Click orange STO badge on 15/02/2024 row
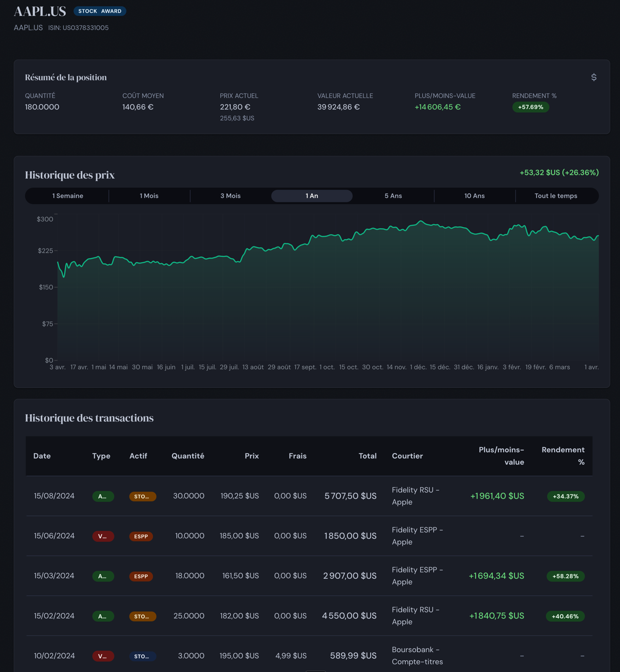 (143, 616)
